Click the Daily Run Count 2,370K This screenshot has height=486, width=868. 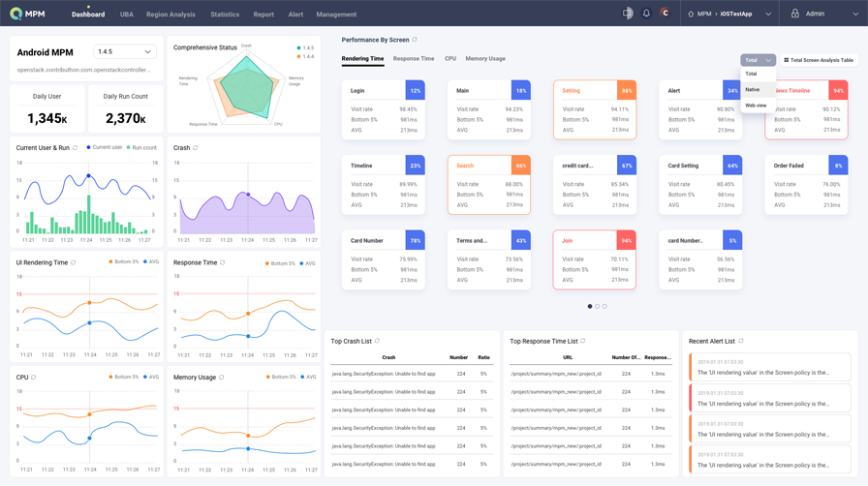126,118
